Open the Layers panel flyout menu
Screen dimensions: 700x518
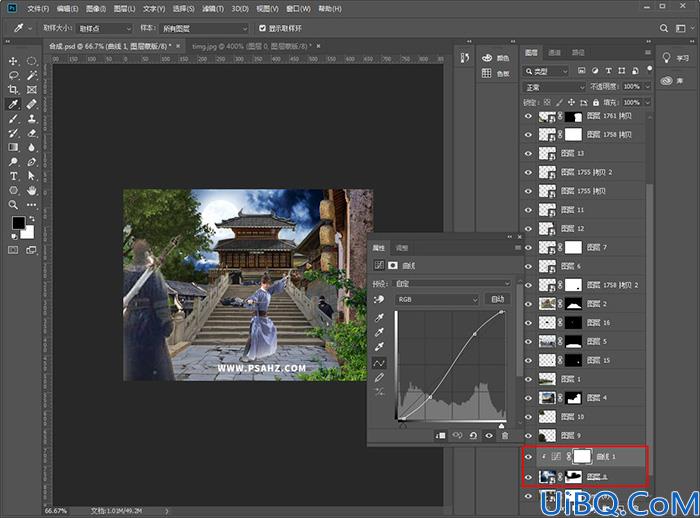point(648,53)
